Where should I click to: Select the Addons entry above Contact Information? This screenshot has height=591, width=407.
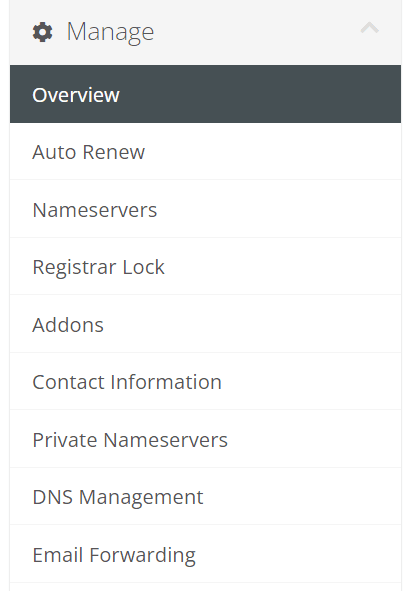[x=205, y=324]
